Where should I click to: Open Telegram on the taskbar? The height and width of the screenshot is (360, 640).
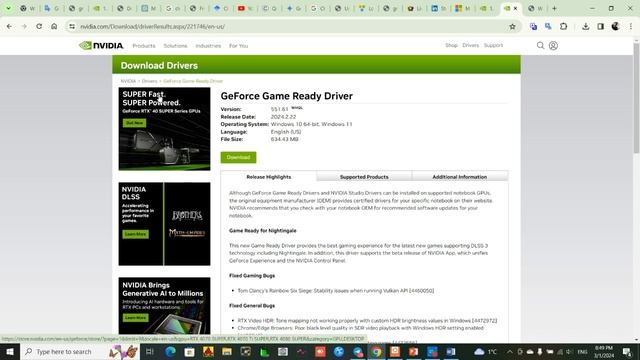(358, 351)
